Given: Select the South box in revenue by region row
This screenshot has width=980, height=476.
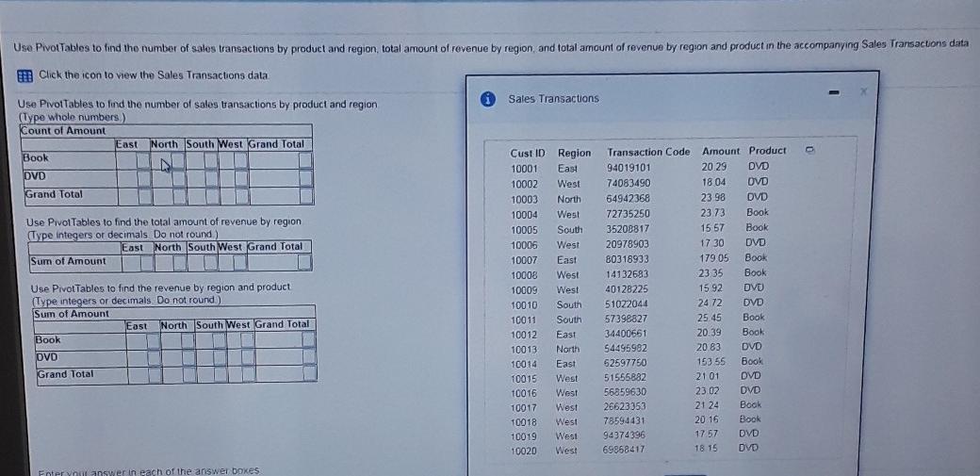Looking at the screenshot, I should (211, 263).
